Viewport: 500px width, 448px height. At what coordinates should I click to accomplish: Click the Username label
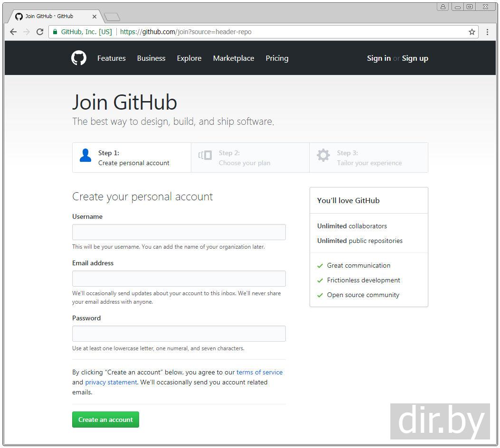[87, 216]
